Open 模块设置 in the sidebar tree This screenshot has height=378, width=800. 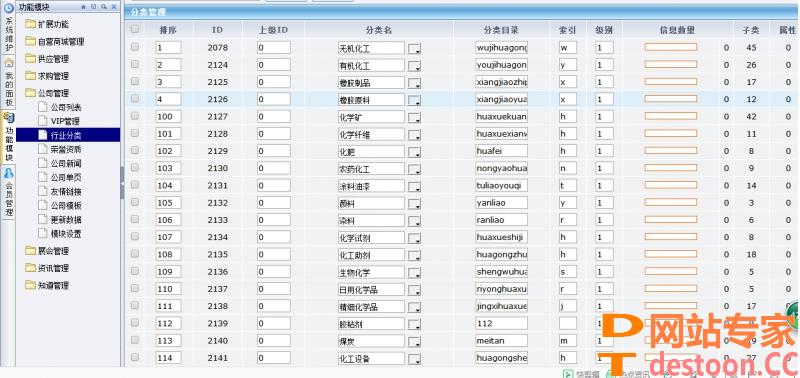coord(66,234)
